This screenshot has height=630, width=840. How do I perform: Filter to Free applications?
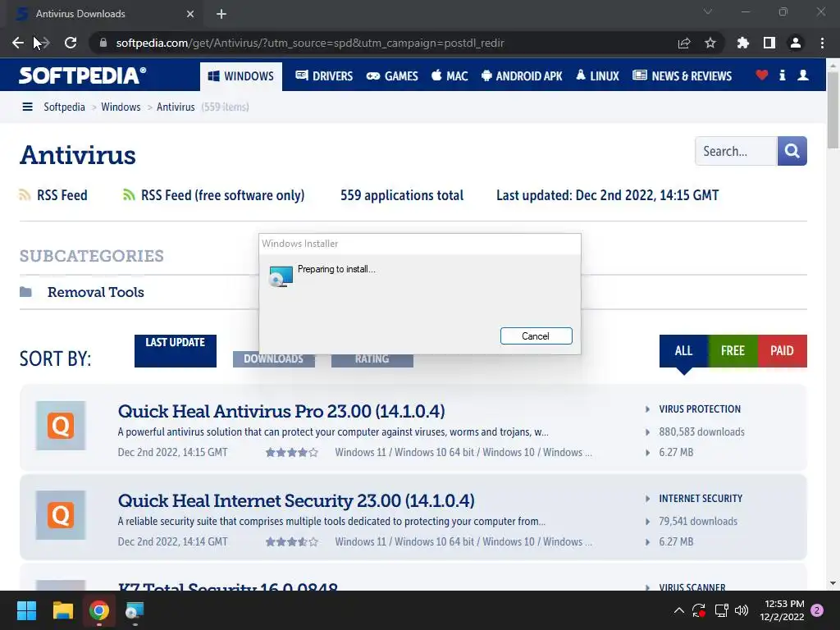point(733,351)
